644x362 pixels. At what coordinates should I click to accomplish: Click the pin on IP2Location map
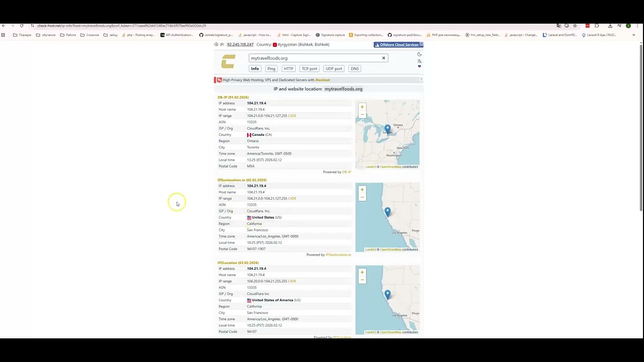click(x=387, y=294)
